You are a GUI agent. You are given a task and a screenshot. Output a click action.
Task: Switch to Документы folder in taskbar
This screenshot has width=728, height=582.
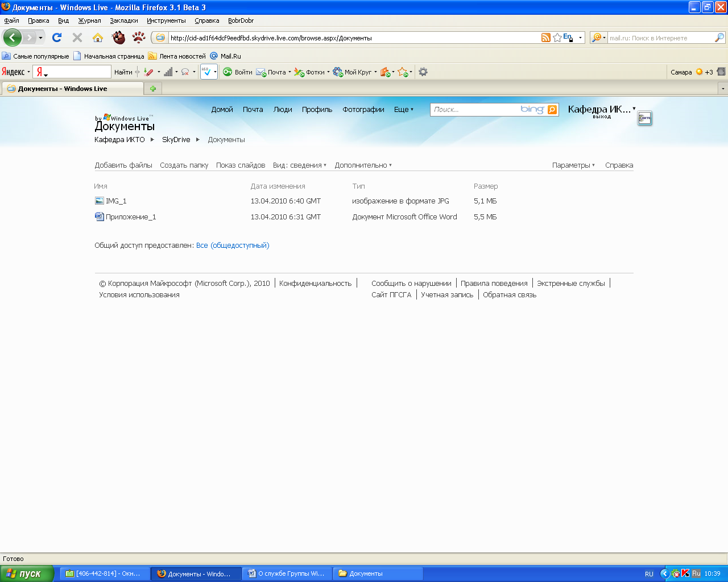pos(378,573)
